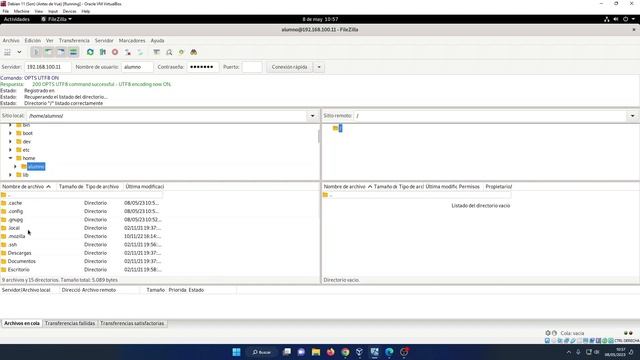Click the Contraseña password field

click(202, 67)
